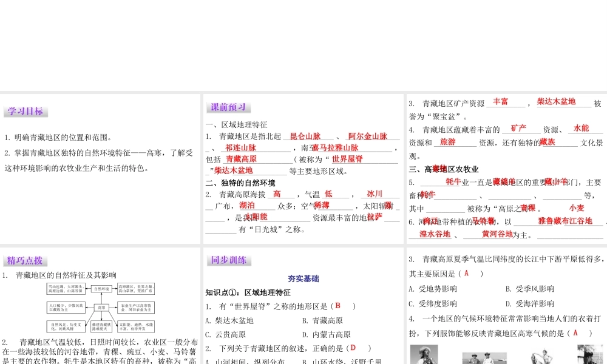
Task: Click the blue 夯实基础 title
Action: pos(303,278)
